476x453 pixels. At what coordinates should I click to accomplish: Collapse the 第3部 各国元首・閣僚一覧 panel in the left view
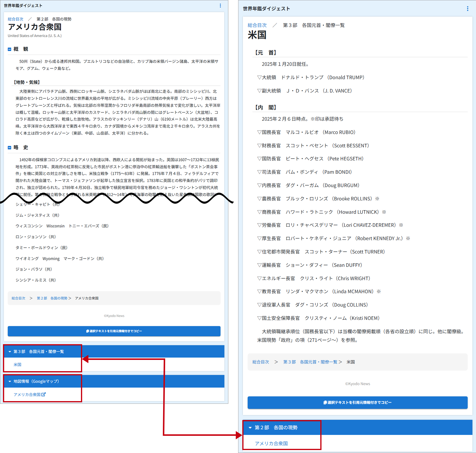(10, 352)
